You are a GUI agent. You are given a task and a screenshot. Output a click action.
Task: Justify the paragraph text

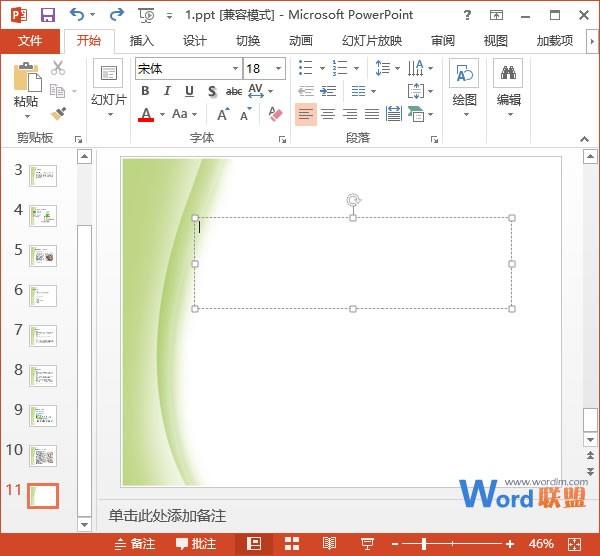[x=372, y=114]
